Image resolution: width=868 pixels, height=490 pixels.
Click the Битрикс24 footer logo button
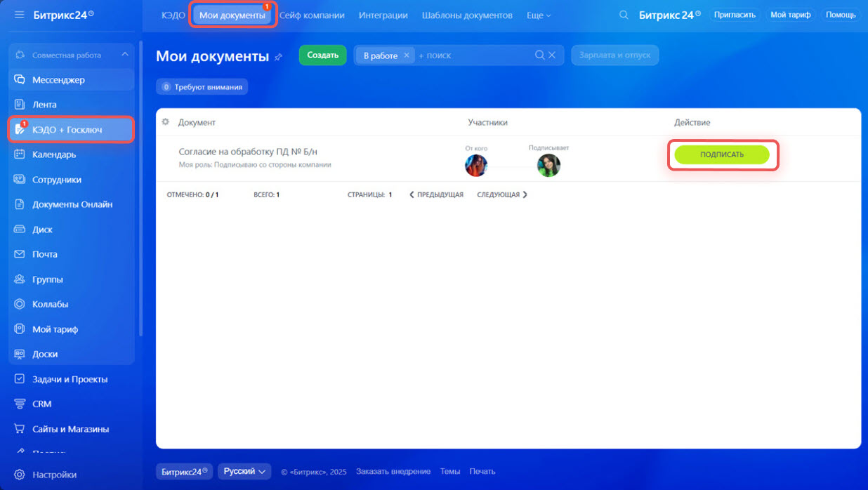(185, 472)
